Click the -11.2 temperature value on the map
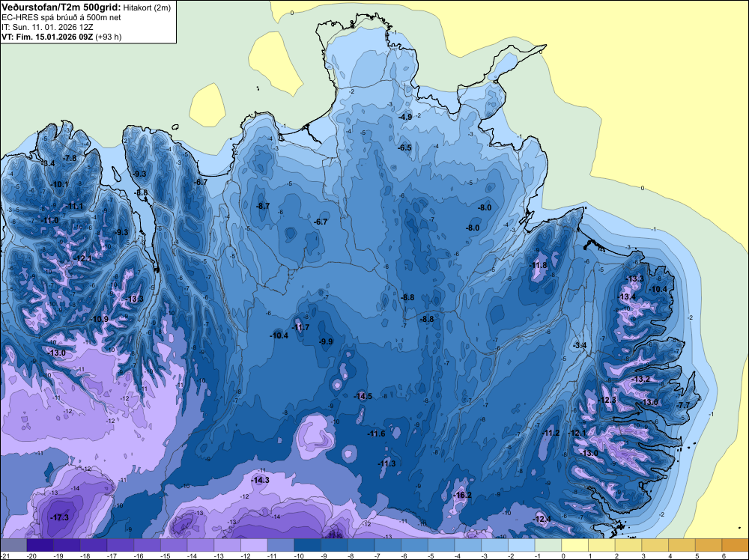 pyautogui.click(x=551, y=433)
